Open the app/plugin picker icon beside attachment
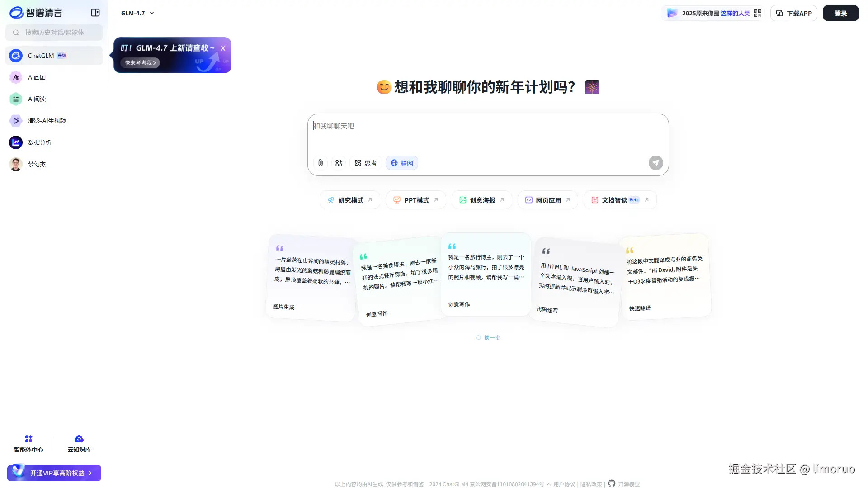 [339, 163]
